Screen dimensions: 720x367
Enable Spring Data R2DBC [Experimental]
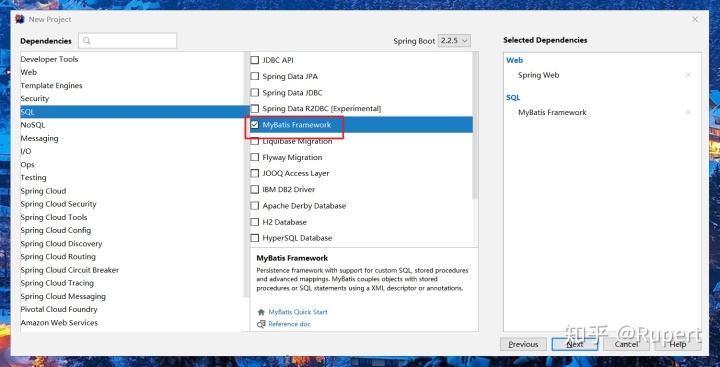click(255, 109)
